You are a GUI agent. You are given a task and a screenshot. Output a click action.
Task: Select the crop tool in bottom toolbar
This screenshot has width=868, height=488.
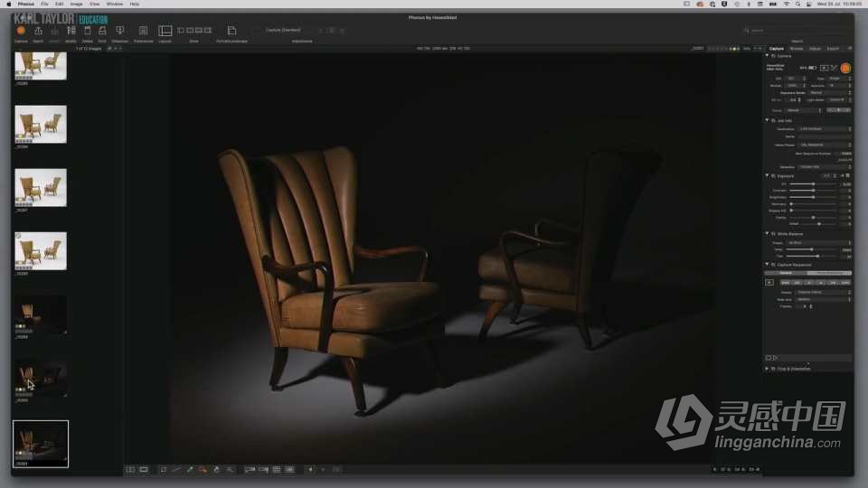click(x=163, y=469)
